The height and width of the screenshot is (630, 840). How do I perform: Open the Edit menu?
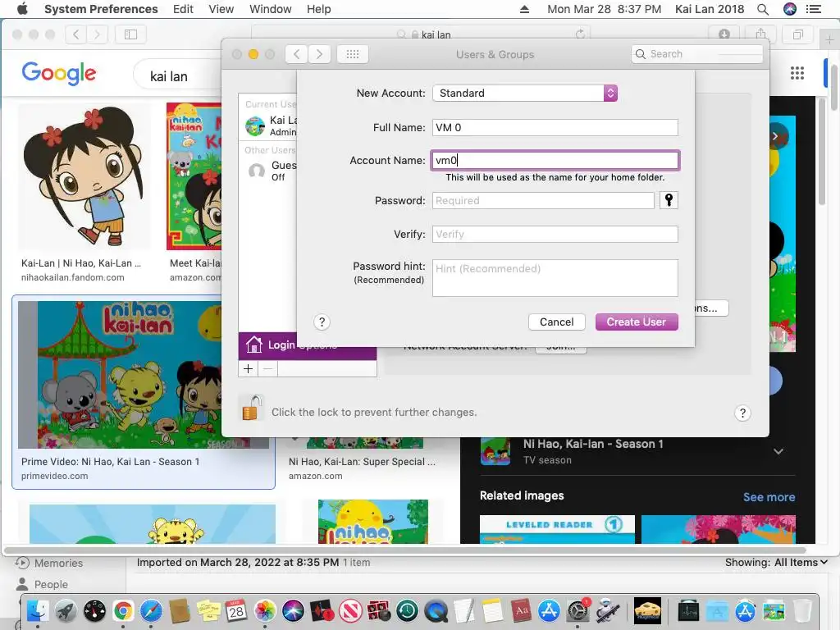point(183,9)
